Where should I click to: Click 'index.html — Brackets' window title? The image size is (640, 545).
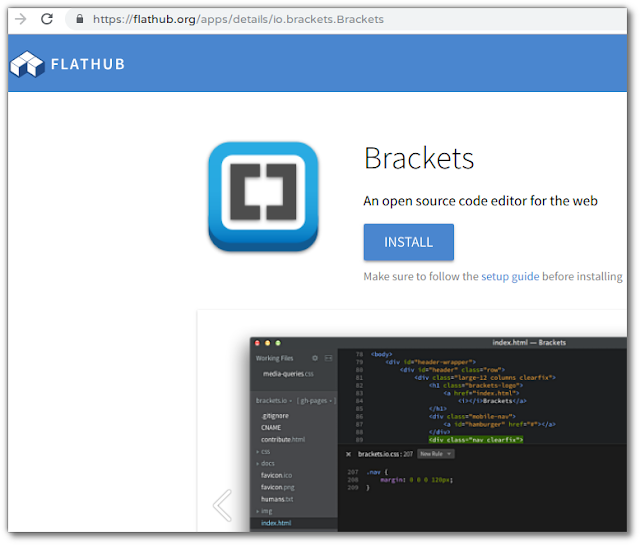click(x=529, y=343)
